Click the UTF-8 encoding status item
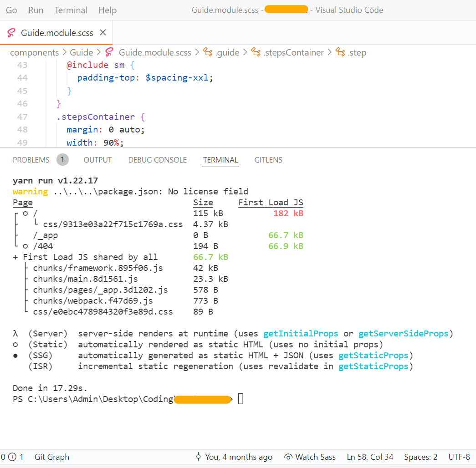The height and width of the screenshot is (468, 476). (459, 457)
